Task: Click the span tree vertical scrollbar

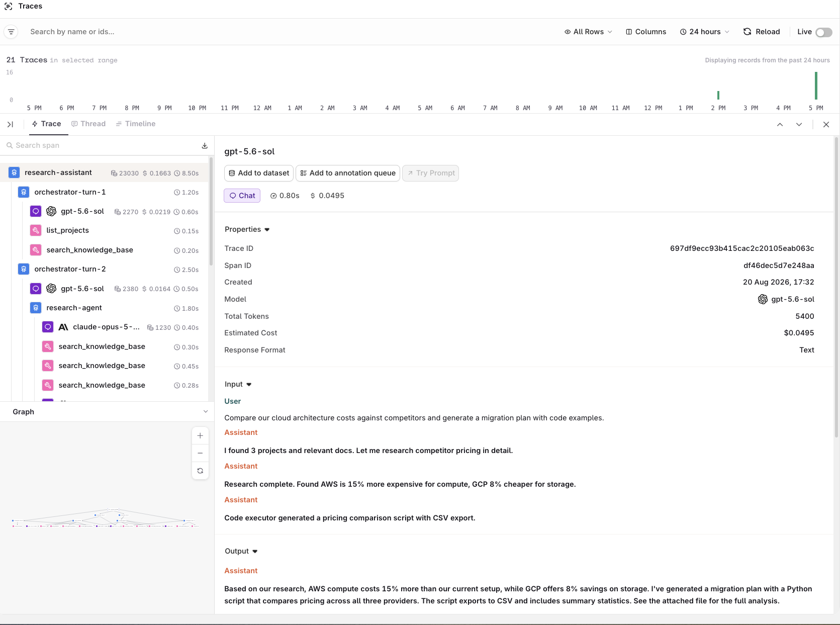Action: [x=211, y=211]
